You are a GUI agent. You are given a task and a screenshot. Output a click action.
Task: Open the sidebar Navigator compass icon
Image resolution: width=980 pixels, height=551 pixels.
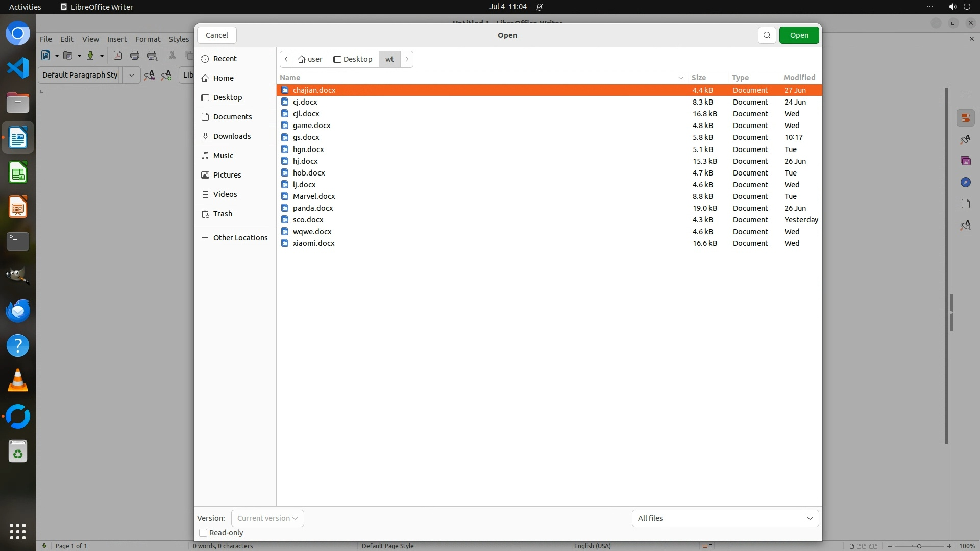[965, 182]
